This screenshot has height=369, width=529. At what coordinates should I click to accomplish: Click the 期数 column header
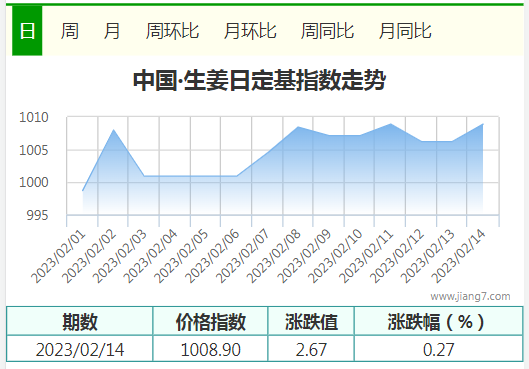pyautogui.click(x=80, y=322)
